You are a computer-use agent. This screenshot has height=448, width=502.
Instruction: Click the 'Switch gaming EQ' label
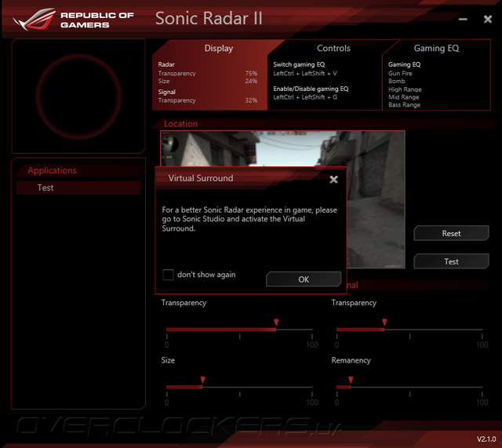(x=299, y=64)
